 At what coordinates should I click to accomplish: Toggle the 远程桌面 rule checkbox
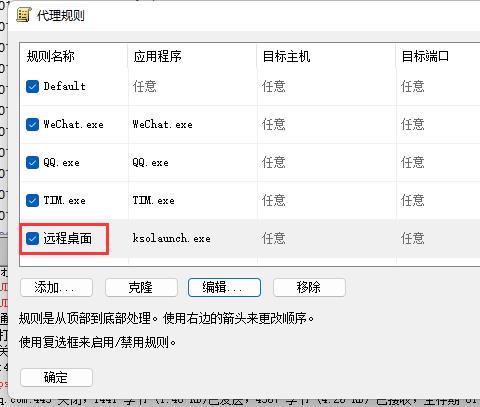[32, 238]
